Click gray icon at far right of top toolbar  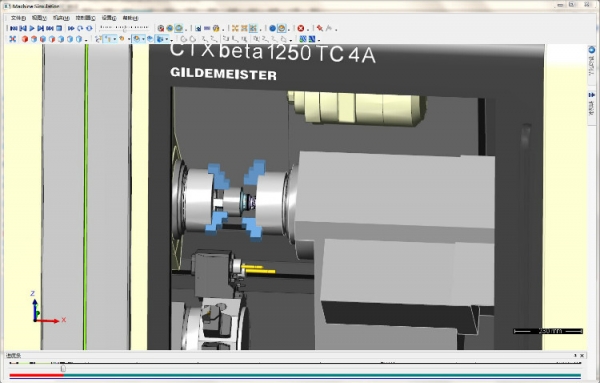pyautogui.click(x=329, y=28)
